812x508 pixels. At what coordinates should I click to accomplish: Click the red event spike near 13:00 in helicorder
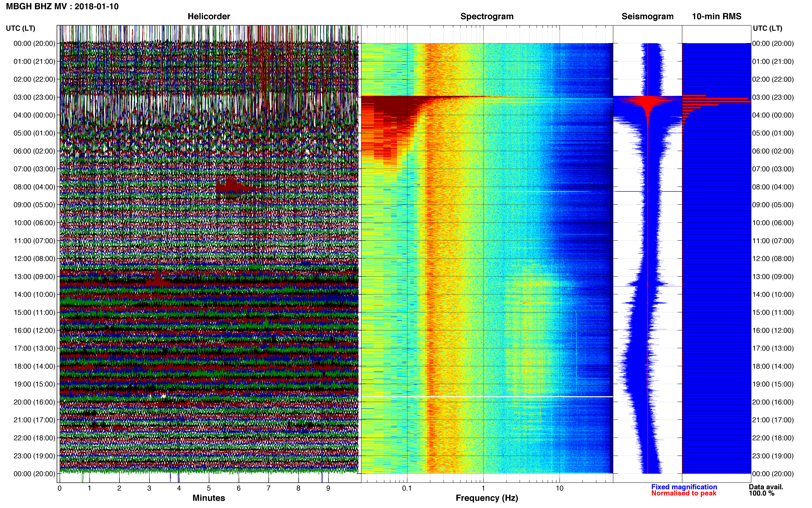pos(157,277)
